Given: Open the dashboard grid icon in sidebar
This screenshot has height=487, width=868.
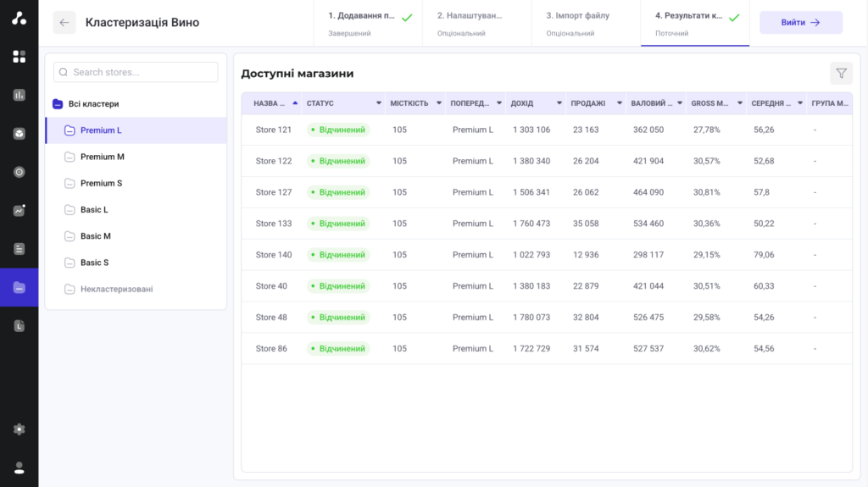Looking at the screenshot, I should pyautogui.click(x=19, y=57).
